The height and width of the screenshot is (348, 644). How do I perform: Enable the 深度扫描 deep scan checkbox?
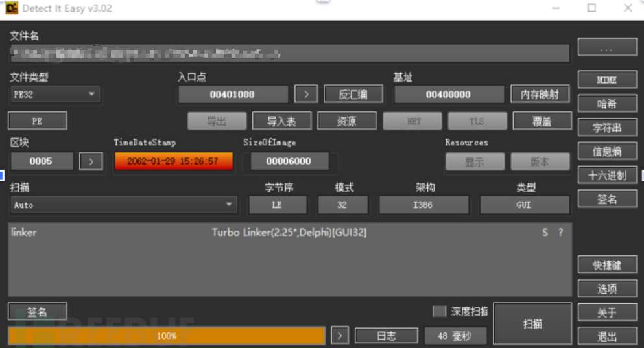click(439, 311)
